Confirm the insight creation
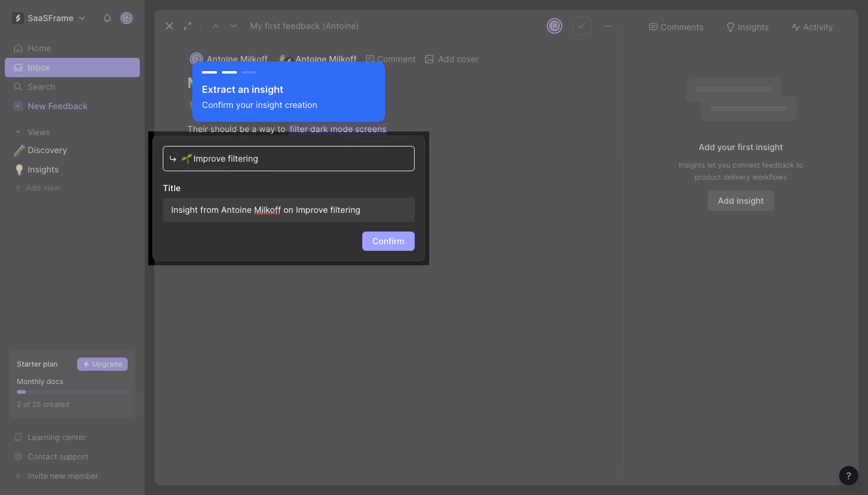Viewport: 868px width, 495px height. 388,241
